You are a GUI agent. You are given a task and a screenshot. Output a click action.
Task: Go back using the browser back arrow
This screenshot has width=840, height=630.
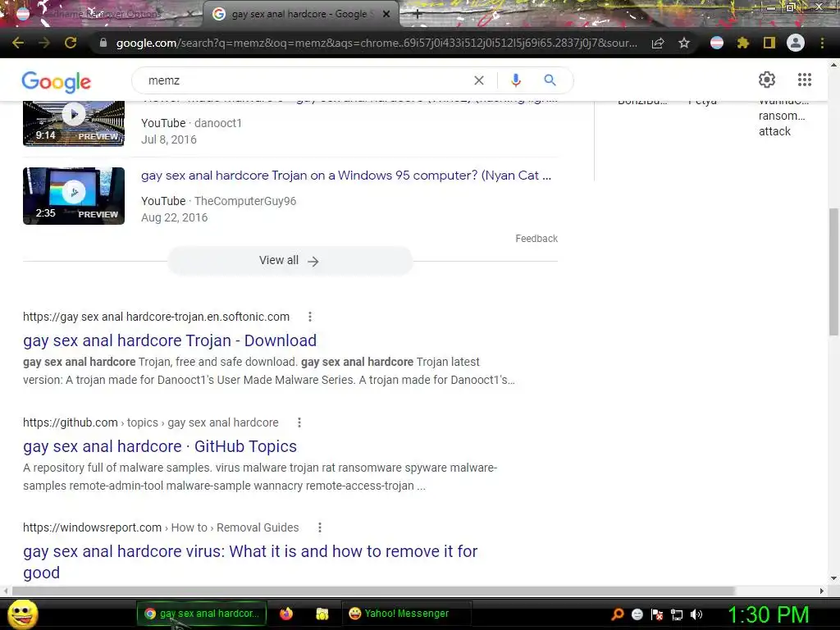pyautogui.click(x=18, y=43)
